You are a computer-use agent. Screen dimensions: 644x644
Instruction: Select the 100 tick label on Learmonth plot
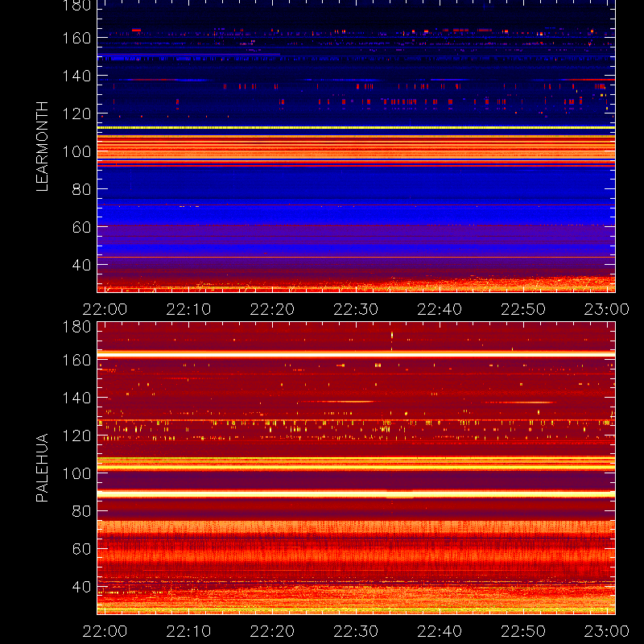point(76,151)
